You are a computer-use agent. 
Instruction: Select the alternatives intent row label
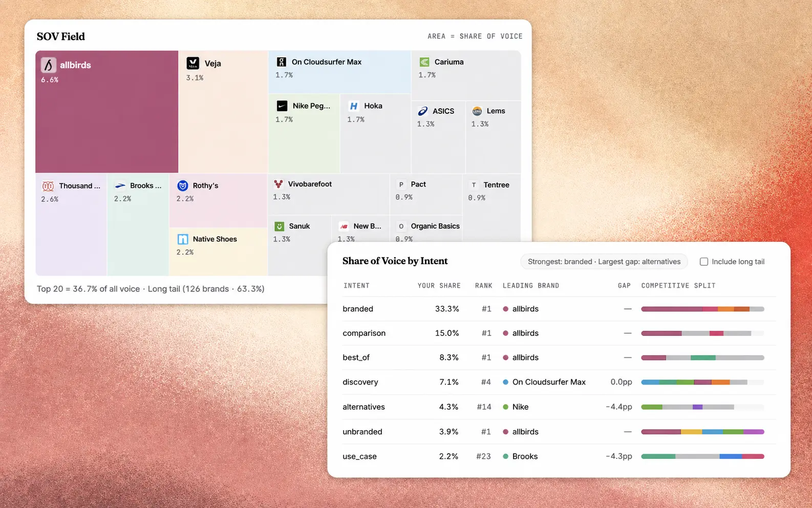[x=364, y=407]
